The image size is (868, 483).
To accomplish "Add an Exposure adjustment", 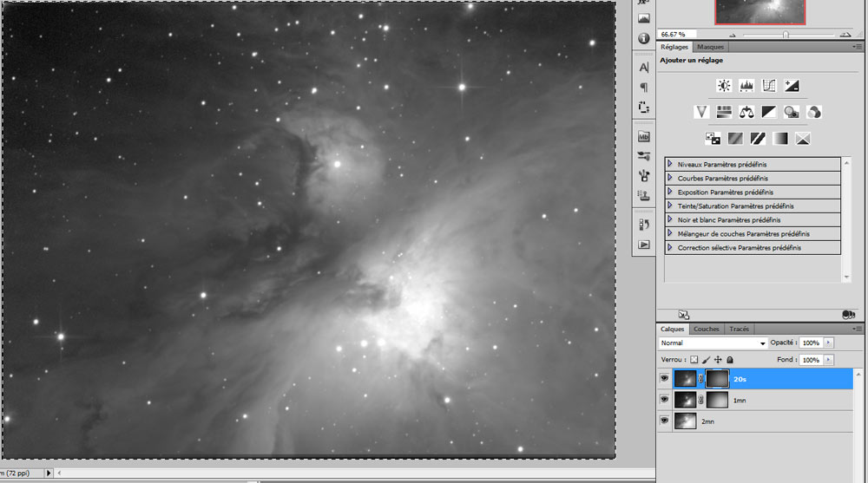I will coord(792,86).
